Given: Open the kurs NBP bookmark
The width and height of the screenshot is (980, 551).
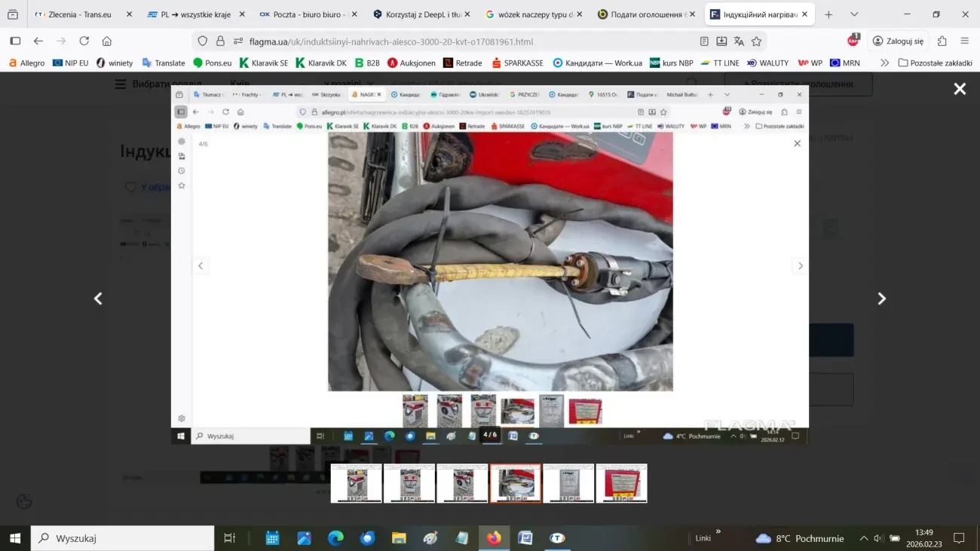Looking at the screenshot, I should pos(672,63).
